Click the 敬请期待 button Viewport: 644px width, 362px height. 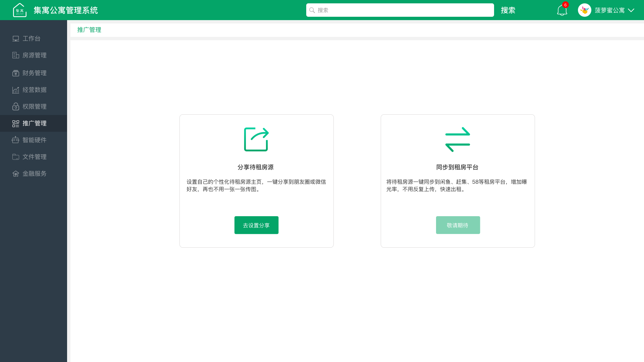coord(458,225)
